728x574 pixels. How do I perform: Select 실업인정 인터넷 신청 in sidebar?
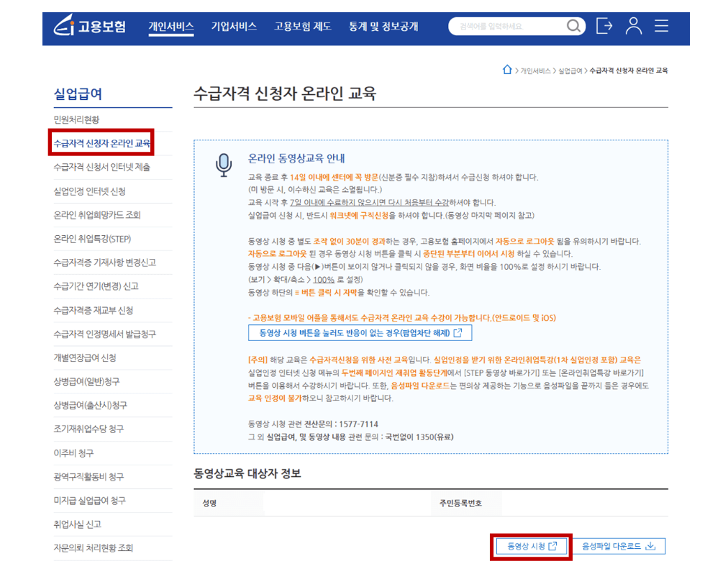89,191
